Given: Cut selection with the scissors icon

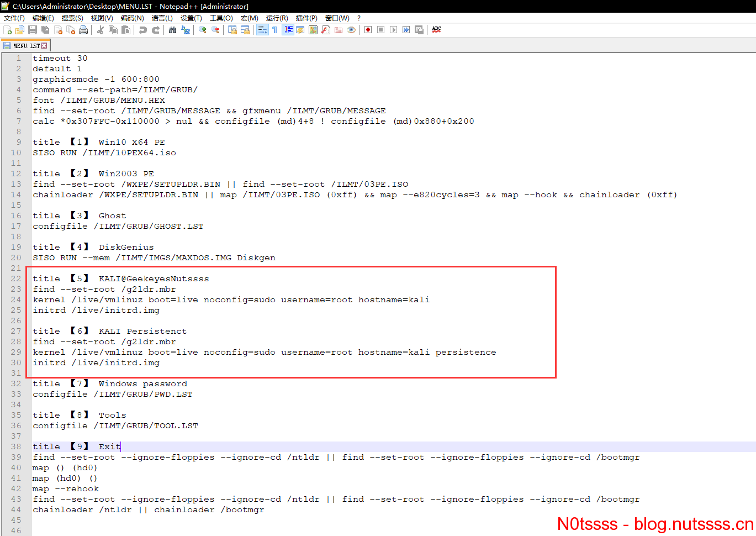Looking at the screenshot, I should coord(101,30).
